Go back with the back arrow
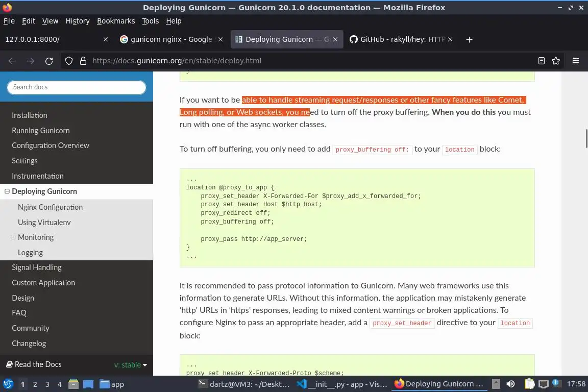588x392 pixels. coord(12,61)
